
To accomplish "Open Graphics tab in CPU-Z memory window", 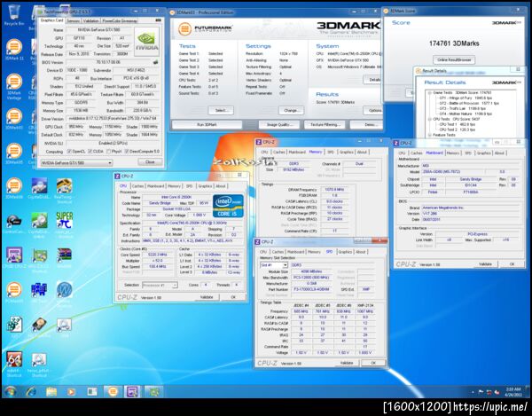I will [347, 152].
